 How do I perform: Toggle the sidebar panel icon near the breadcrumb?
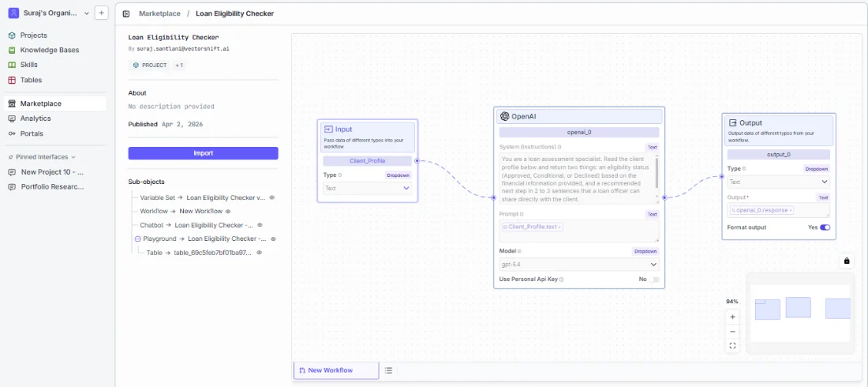pyautogui.click(x=126, y=13)
